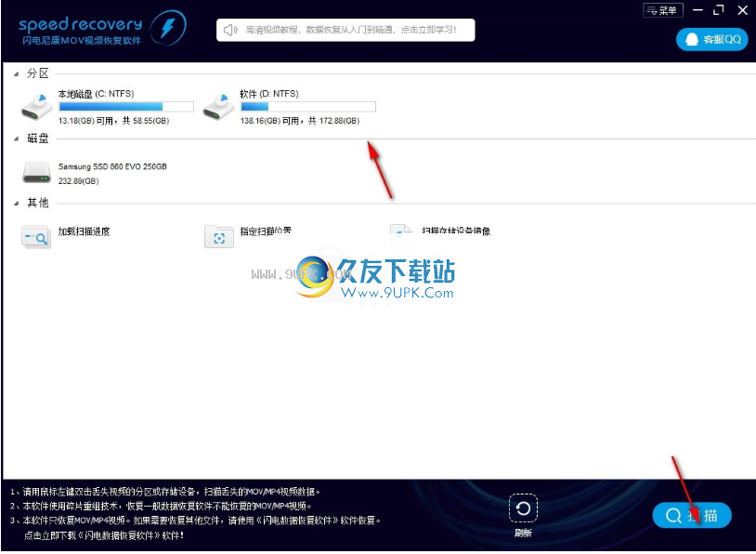This screenshot has width=756, height=554.
Task: Click the 刷新 refresh icon
Action: [523, 508]
